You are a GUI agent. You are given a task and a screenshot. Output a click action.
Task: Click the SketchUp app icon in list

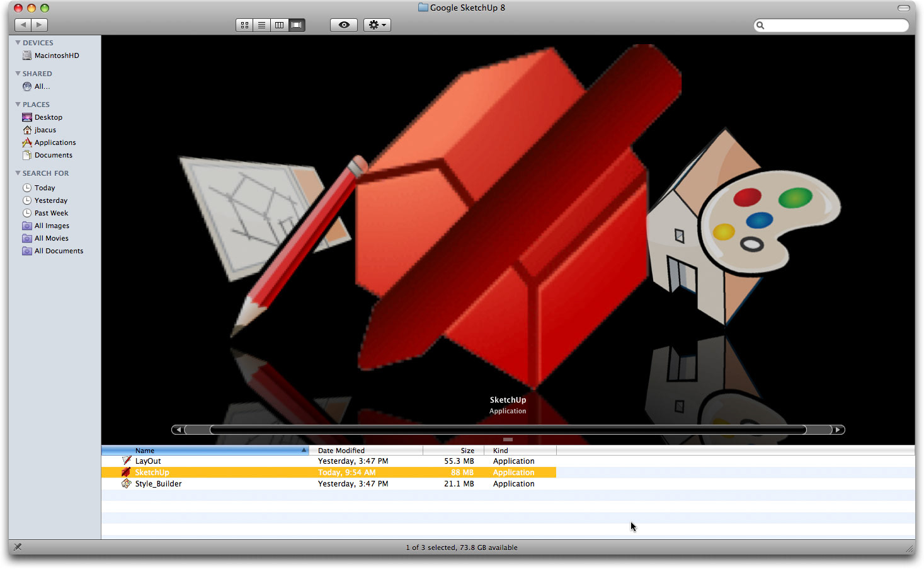pos(127,473)
